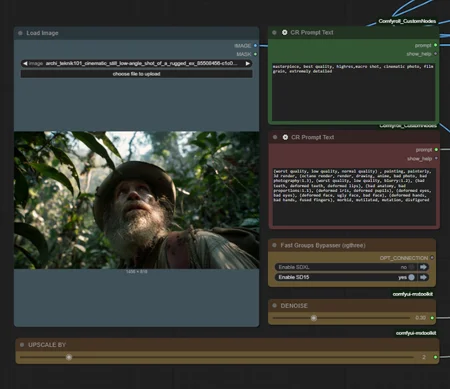Edit the negative prompt text box

click(354, 197)
